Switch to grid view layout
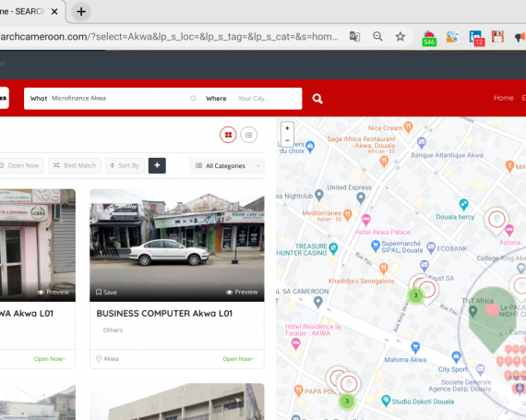The image size is (526, 420). [x=228, y=135]
